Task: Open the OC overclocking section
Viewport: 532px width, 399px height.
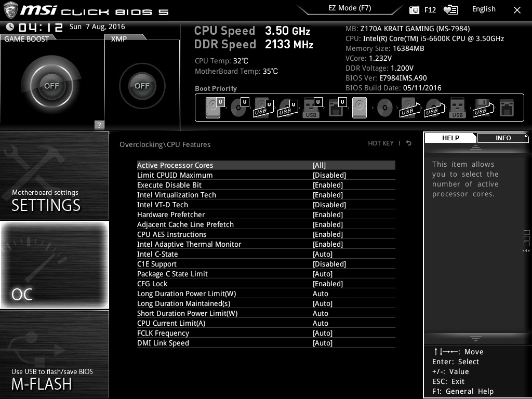Action: click(54, 265)
